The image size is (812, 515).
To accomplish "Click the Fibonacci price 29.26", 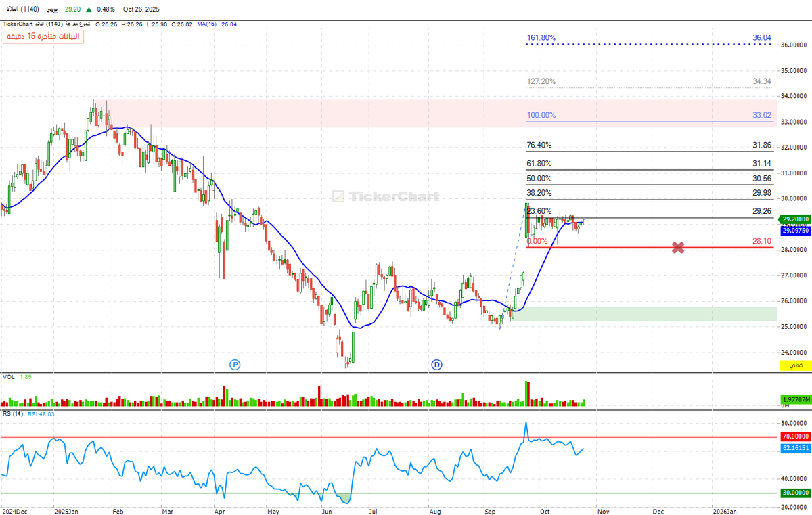I will click(x=762, y=211).
